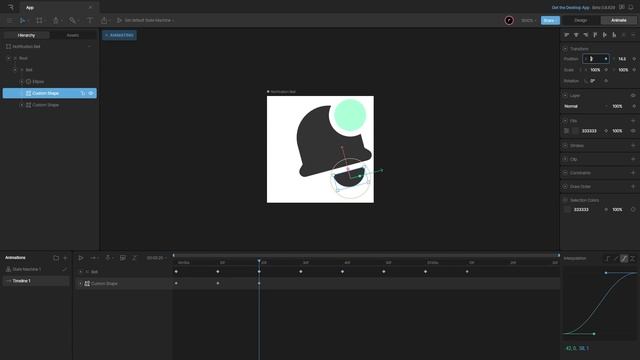Create new animation with plus icon
Screen dimensions: 640x360
65,258
